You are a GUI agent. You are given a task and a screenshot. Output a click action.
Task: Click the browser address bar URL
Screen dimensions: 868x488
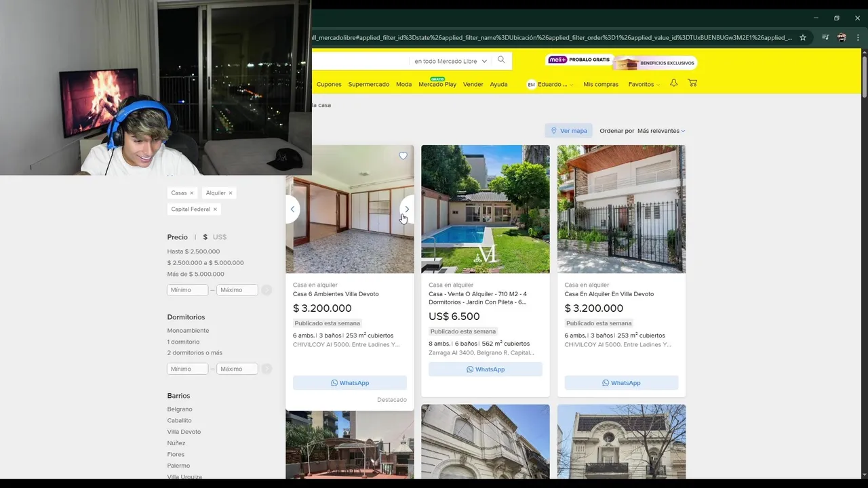pyautogui.click(x=552, y=38)
